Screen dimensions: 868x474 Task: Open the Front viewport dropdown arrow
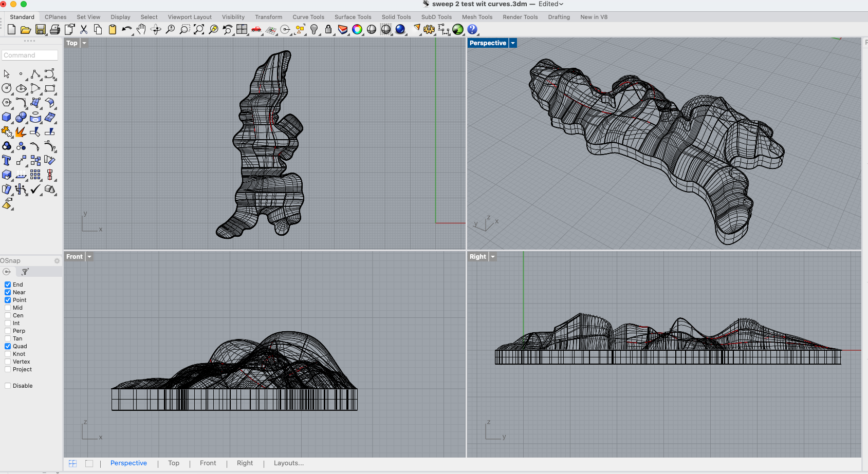coord(89,257)
